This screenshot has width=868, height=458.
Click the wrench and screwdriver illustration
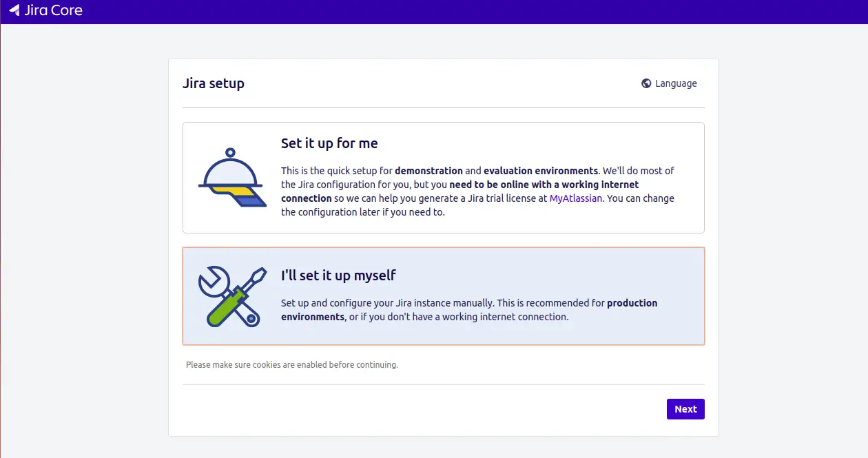pyautogui.click(x=232, y=296)
